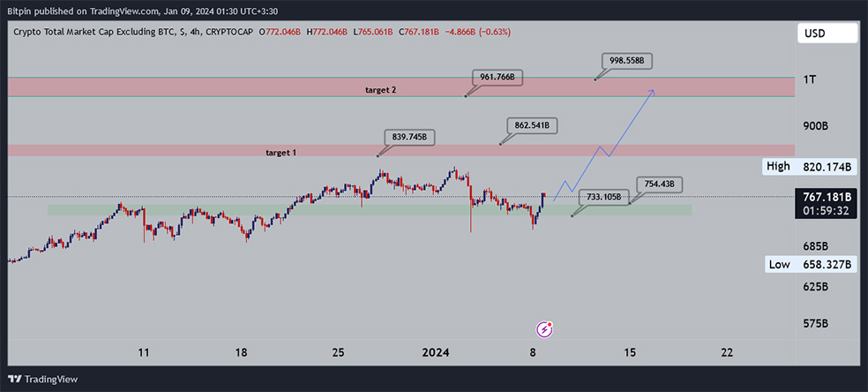Image resolution: width=868 pixels, height=392 pixels.
Task: Open the USD currency selector
Action: [x=829, y=34]
